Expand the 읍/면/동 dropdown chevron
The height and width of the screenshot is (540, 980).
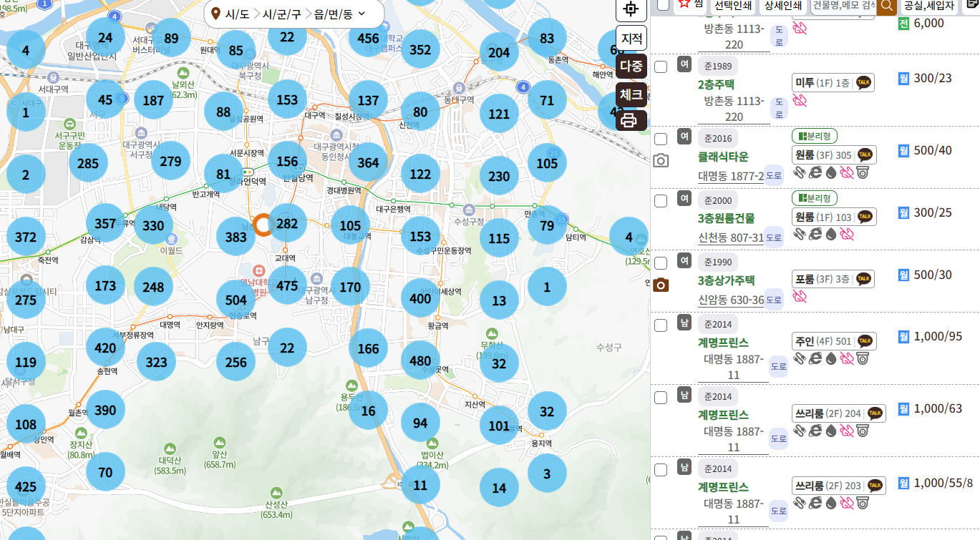361,13
